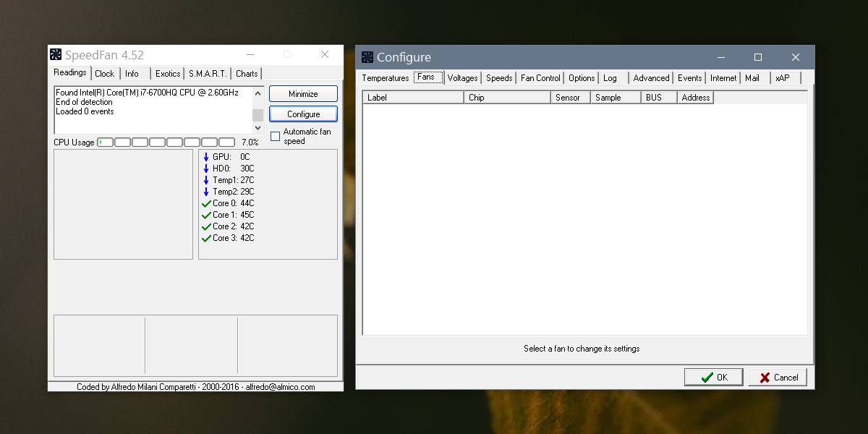Switch to the Events tab
This screenshot has height=434, width=868.
tap(689, 78)
